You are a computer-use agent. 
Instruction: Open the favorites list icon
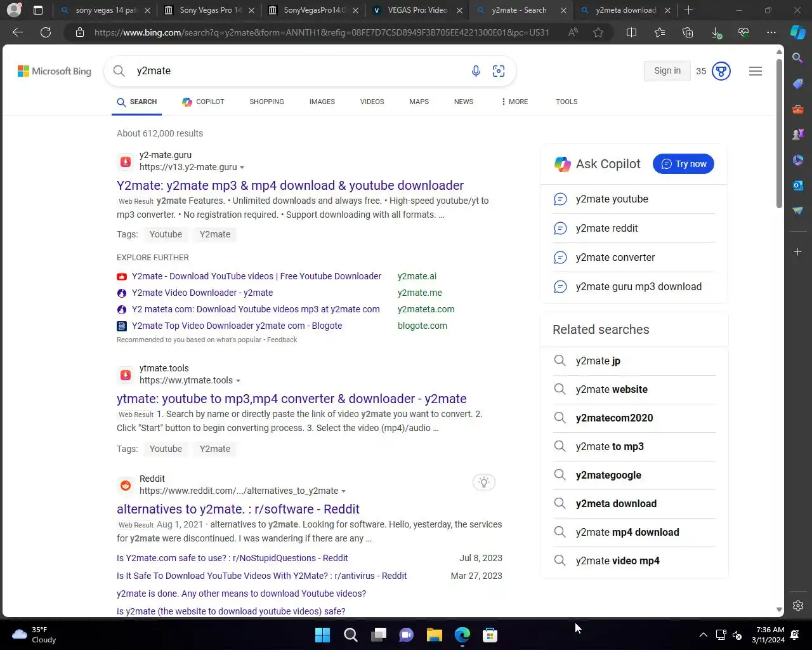pos(660,32)
